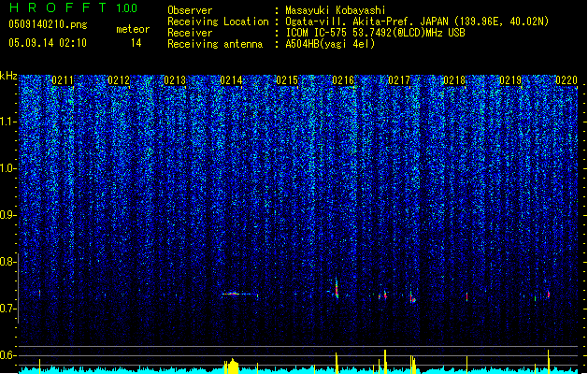
Task: Click the 'meteor' label
Action: click(x=133, y=29)
